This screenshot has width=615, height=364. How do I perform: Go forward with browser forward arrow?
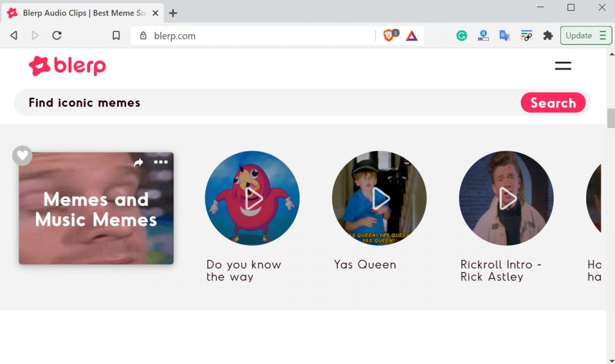[x=35, y=35]
